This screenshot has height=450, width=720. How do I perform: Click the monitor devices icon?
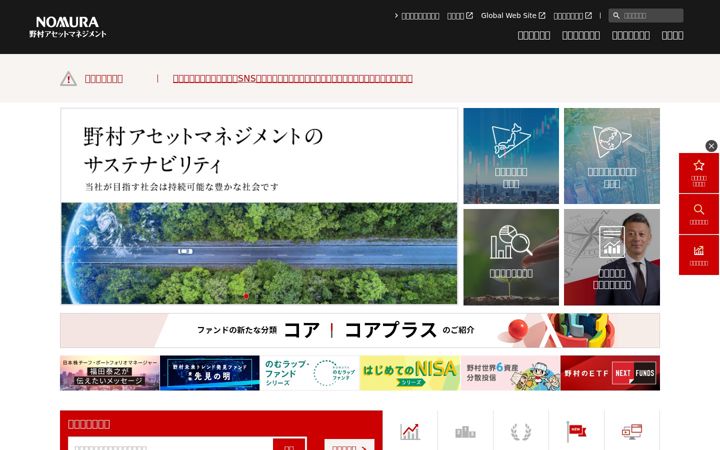pos(632,432)
